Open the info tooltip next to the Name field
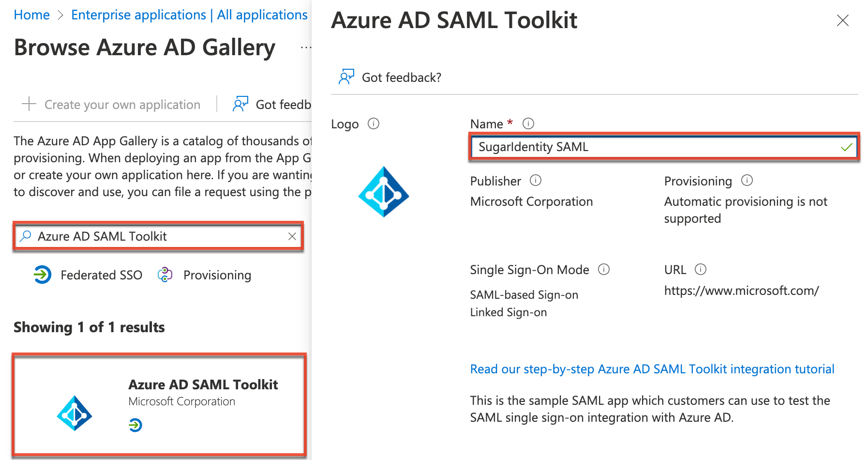868x460 pixels. pos(528,123)
